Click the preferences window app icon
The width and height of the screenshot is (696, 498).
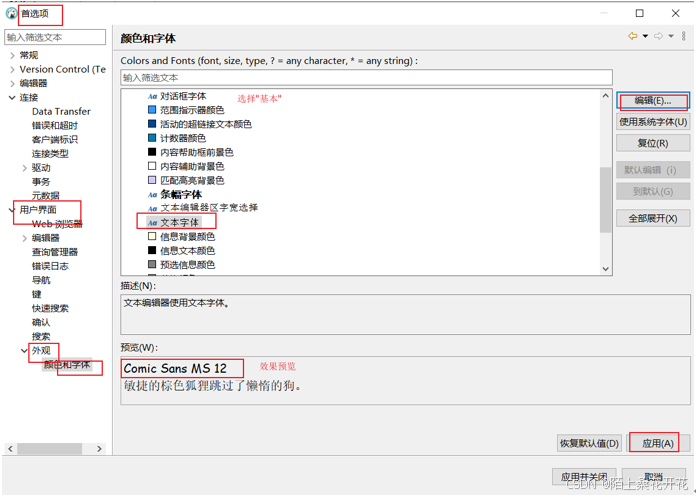11,14
